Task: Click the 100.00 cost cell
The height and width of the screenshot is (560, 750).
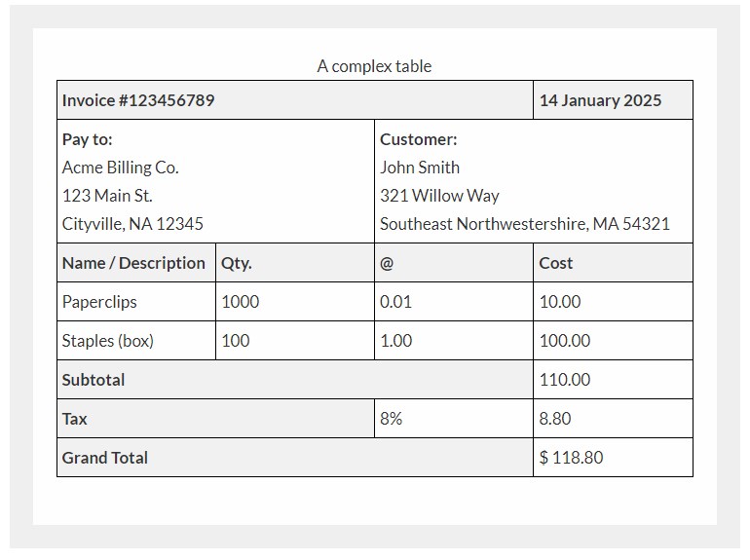Action: tap(565, 341)
